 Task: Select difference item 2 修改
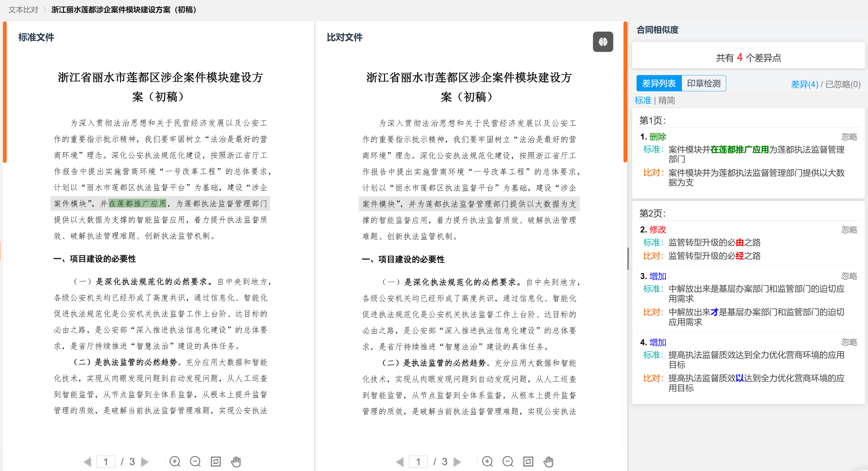pyautogui.click(x=748, y=243)
